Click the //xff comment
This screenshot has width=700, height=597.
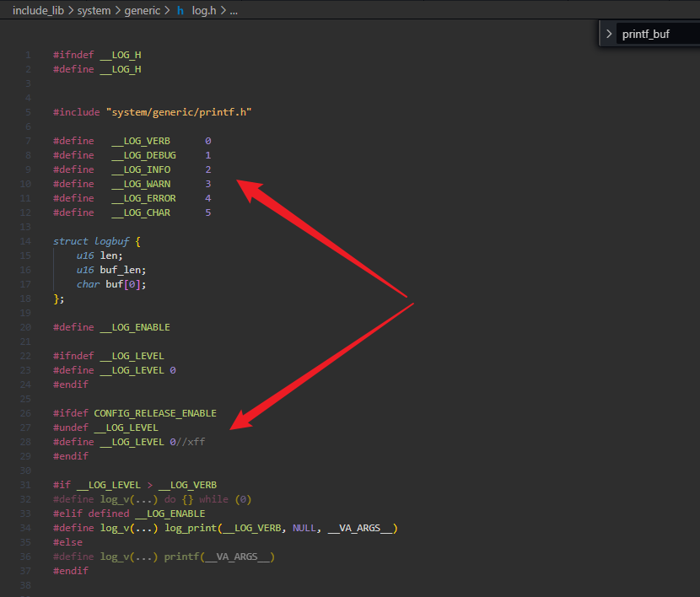(x=191, y=442)
